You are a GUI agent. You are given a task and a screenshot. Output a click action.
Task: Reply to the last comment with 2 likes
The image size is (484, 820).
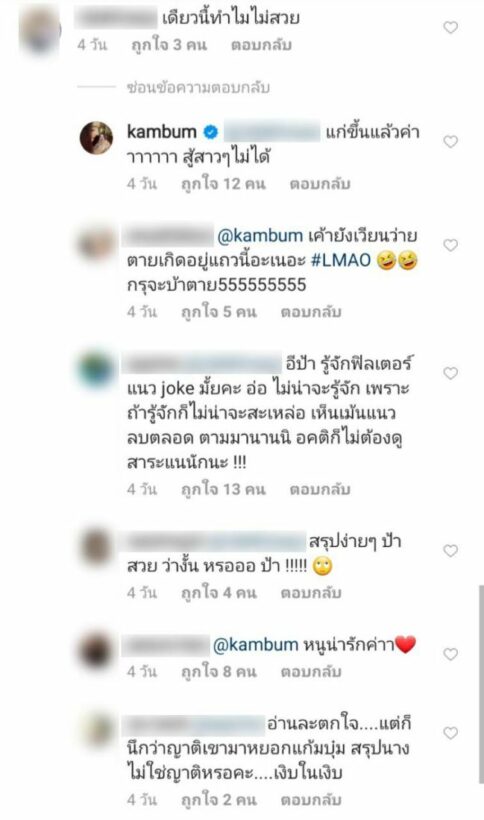(x=310, y=800)
